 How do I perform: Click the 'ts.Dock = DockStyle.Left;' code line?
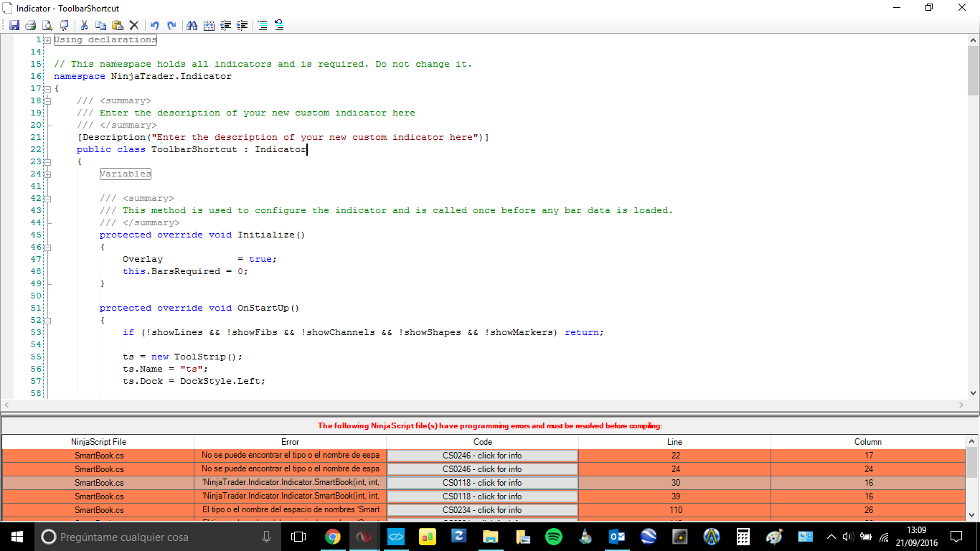coord(194,381)
